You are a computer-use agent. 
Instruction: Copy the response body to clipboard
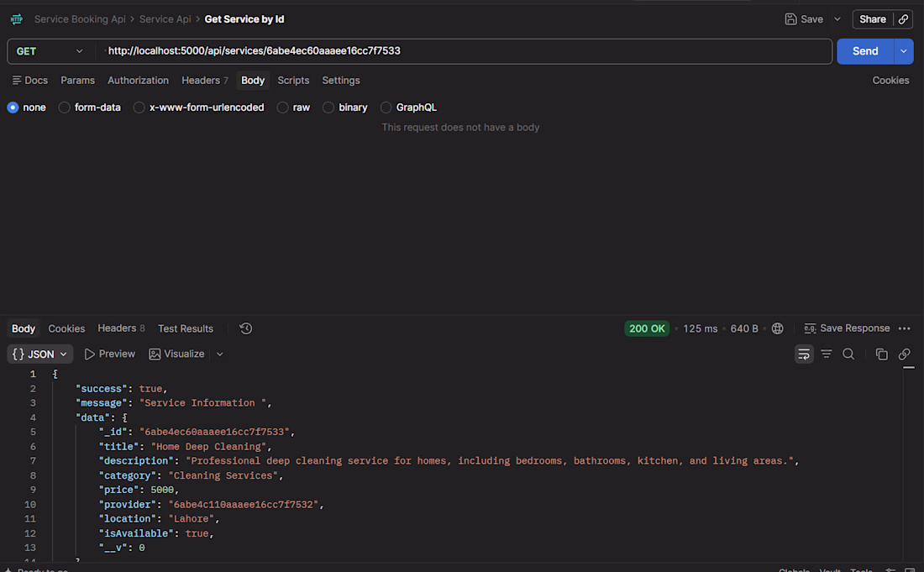coord(881,354)
